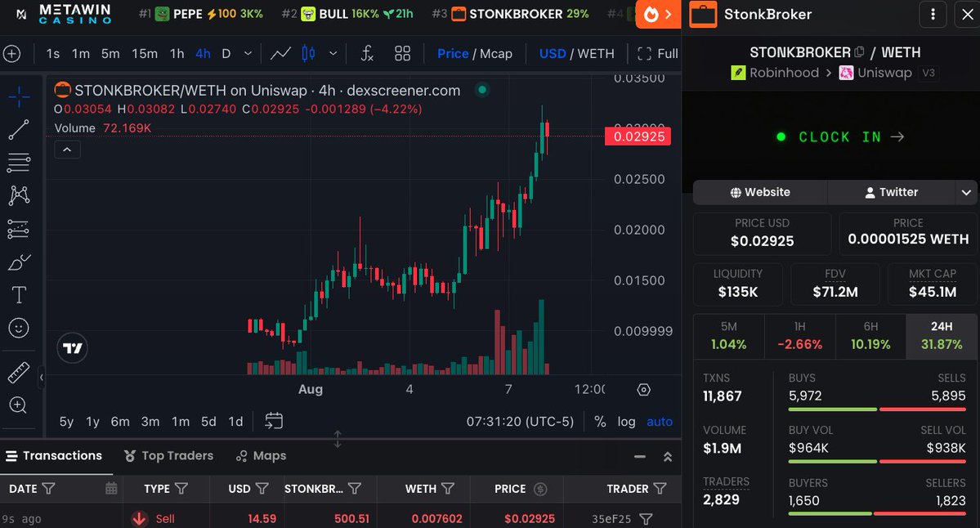
Task: Select the 6H stats tab
Action: tap(870, 336)
